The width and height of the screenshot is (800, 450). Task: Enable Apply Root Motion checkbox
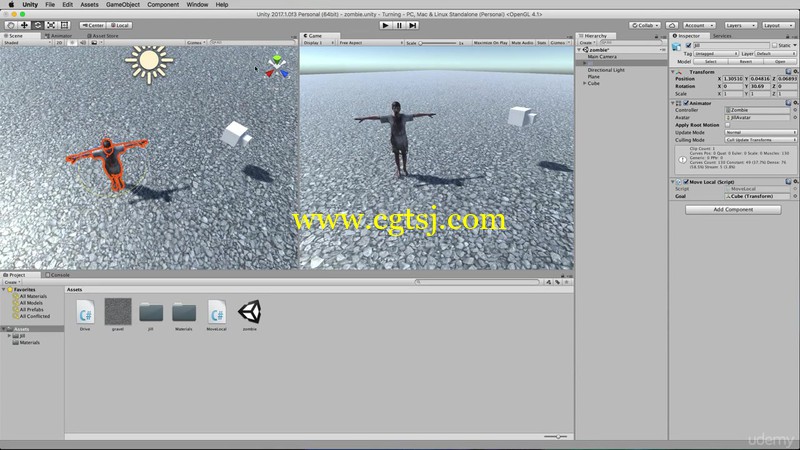pyautogui.click(x=728, y=125)
